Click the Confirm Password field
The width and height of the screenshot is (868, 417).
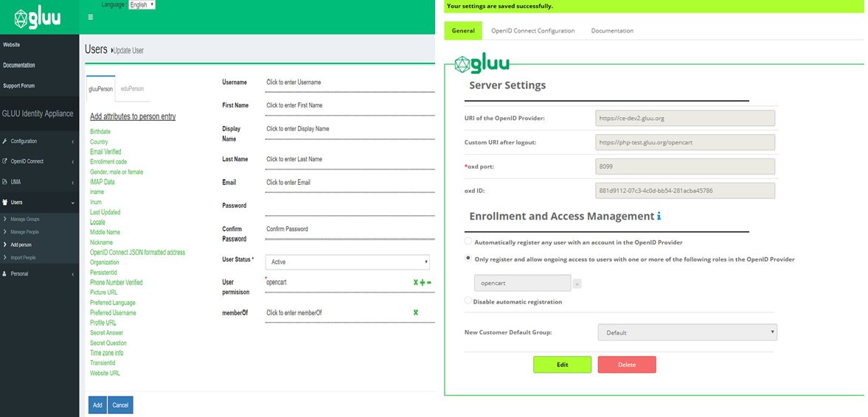point(349,231)
